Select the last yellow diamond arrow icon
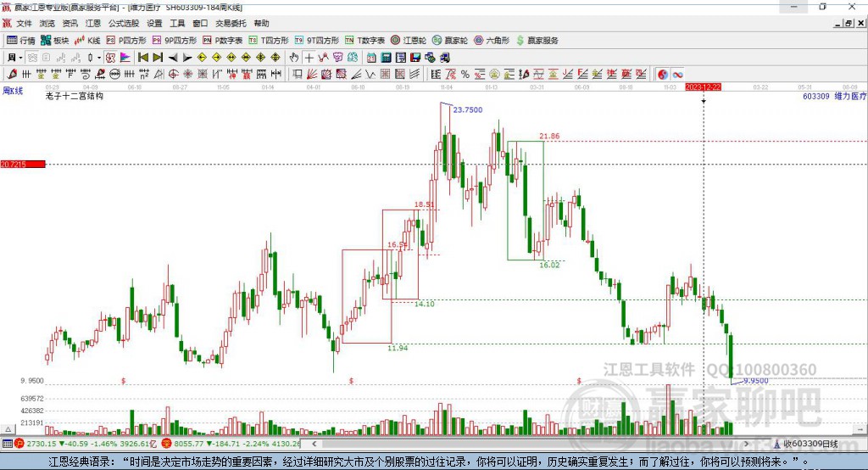Image resolution: width=868 pixels, height=470 pixels. coord(275,58)
